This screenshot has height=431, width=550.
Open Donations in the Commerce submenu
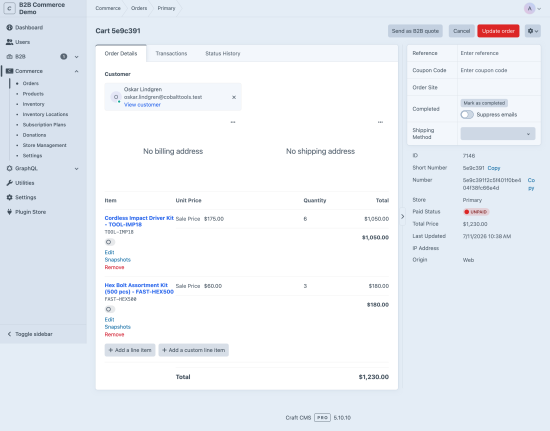34,135
